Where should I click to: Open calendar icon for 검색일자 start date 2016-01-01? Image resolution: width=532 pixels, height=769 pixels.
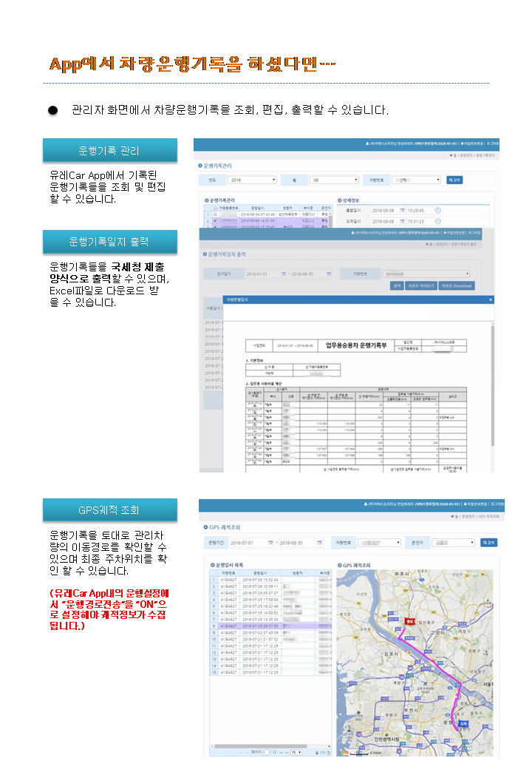(282, 274)
